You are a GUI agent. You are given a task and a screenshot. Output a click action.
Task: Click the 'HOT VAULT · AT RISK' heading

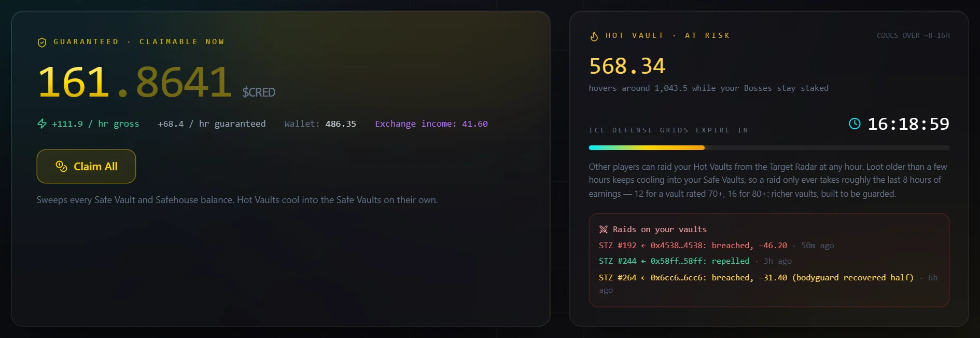668,36
